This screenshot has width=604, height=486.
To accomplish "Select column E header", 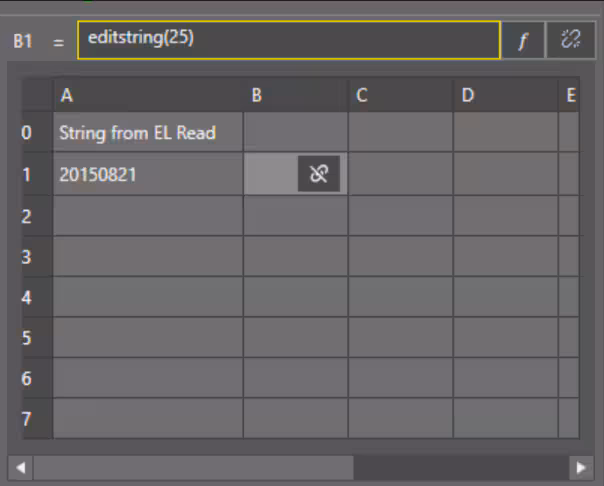I will click(569, 95).
